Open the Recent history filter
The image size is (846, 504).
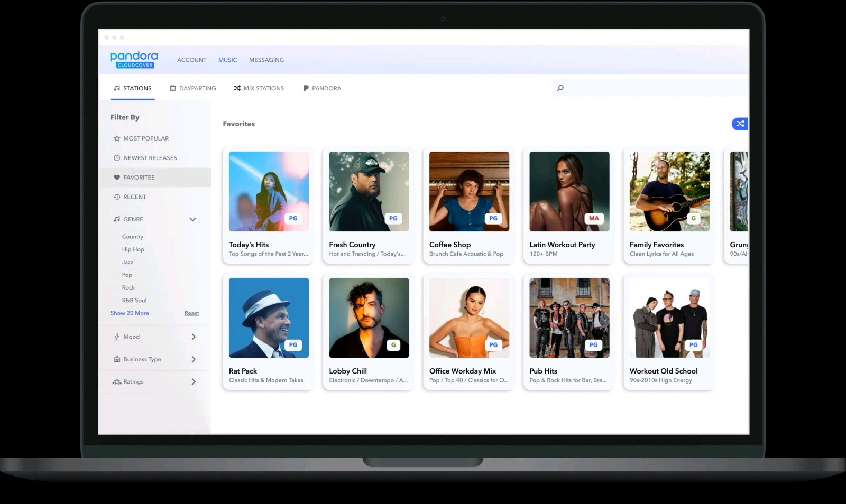[117, 197]
